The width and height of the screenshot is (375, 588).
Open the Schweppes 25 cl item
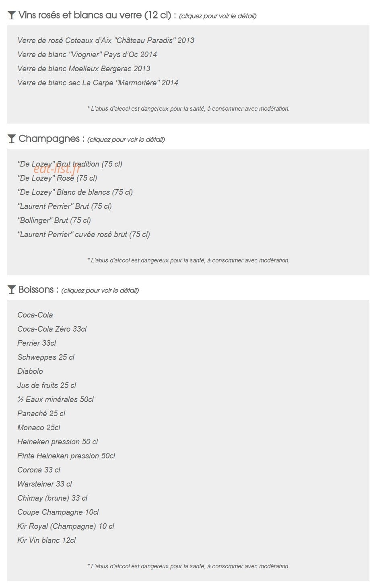[x=46, y=357]
